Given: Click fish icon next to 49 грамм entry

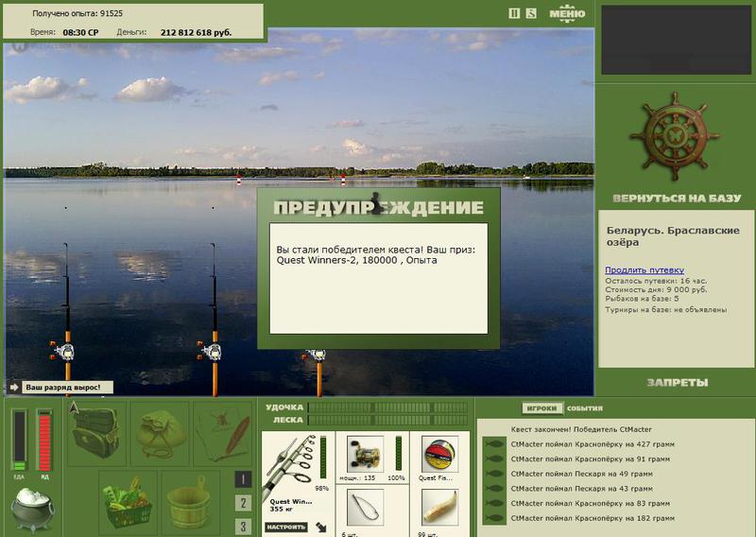Looking at the screenshot, I should click(x=493, y=475).
